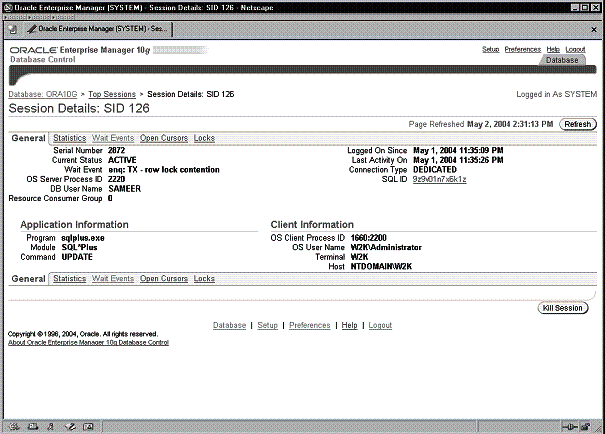
Task: Open Instant Messenger icon in component bar
Action: (x=51, y=427)
